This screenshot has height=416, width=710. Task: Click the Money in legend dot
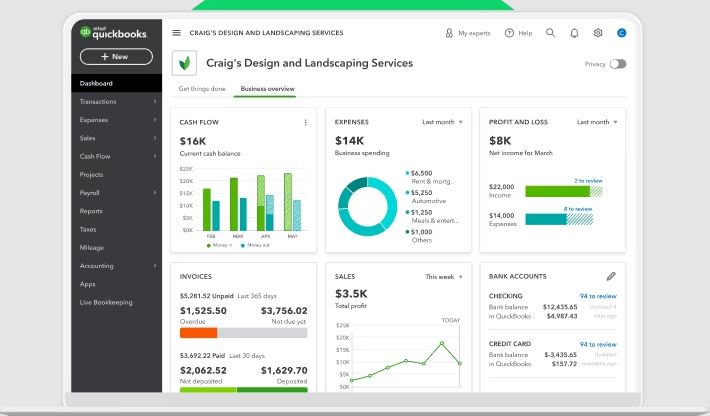209,245
